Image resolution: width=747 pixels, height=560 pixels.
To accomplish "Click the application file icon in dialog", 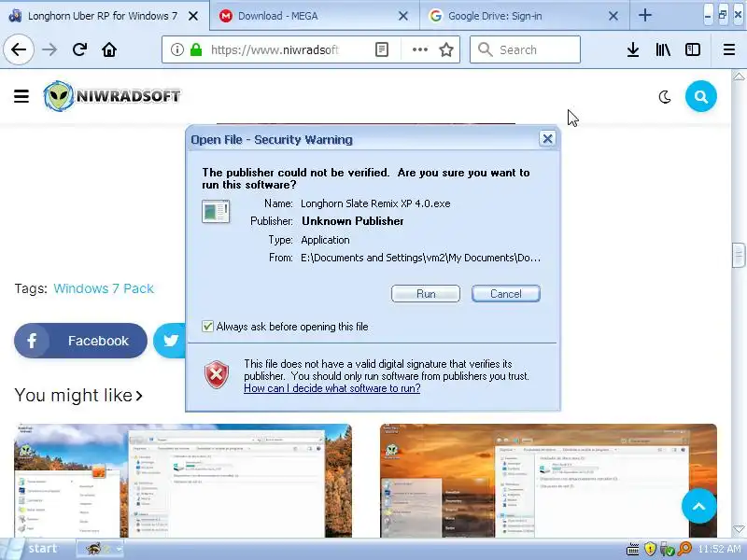I will (216, 212).
